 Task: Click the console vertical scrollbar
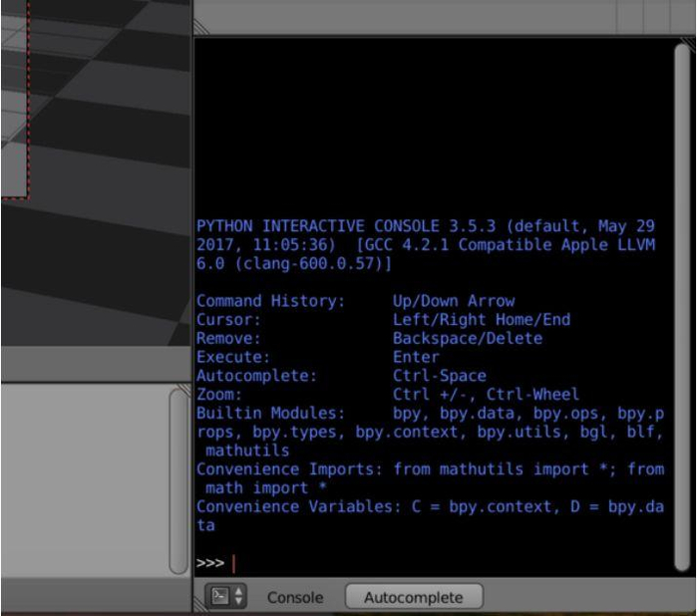[x=681, y=307]
